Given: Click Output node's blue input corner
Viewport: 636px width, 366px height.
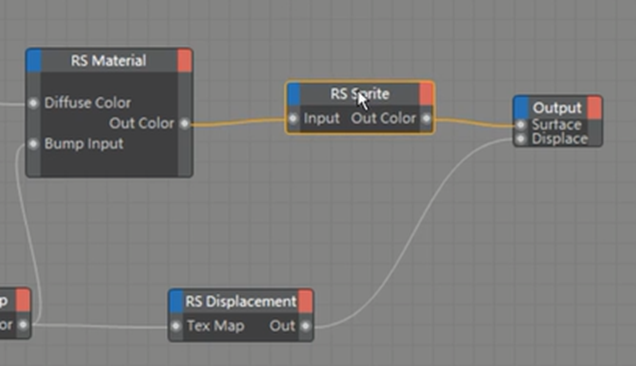Looking at the screenshot, I should (x=521, y=108).
